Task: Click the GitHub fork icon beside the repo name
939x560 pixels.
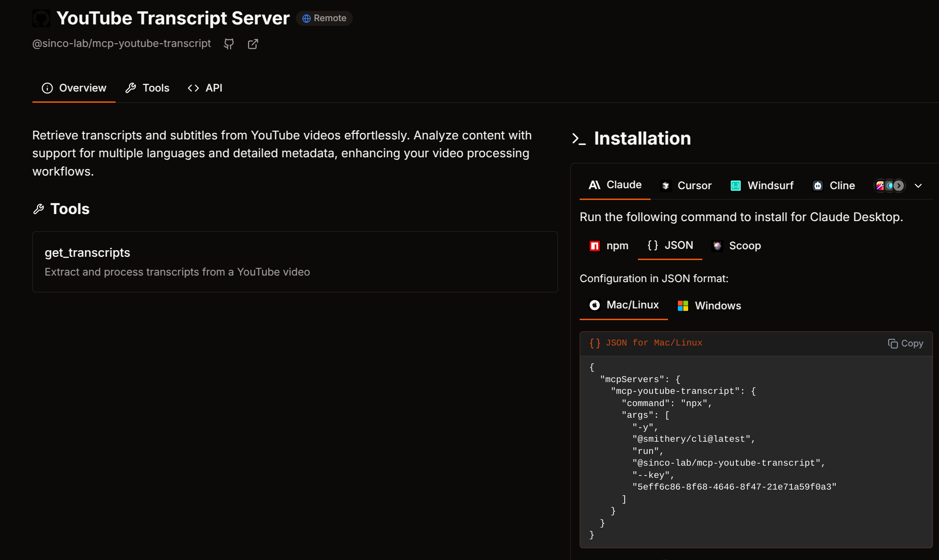Action: pyautogui.click(x=229, y=44)
